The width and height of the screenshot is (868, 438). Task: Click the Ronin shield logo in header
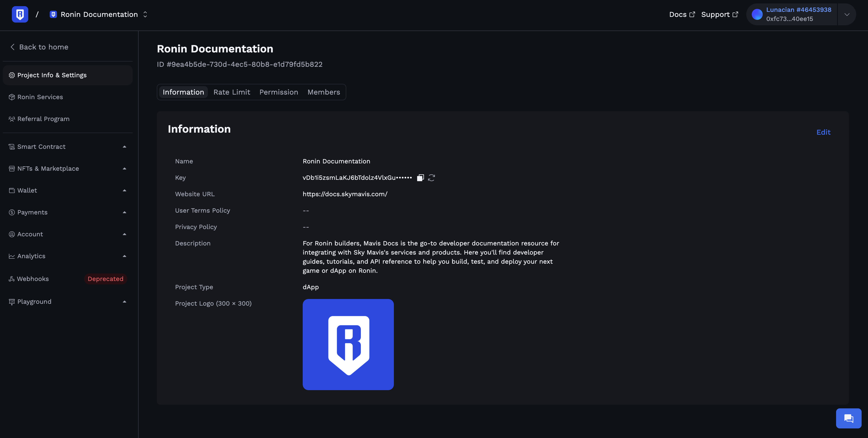tap(20, 14)
